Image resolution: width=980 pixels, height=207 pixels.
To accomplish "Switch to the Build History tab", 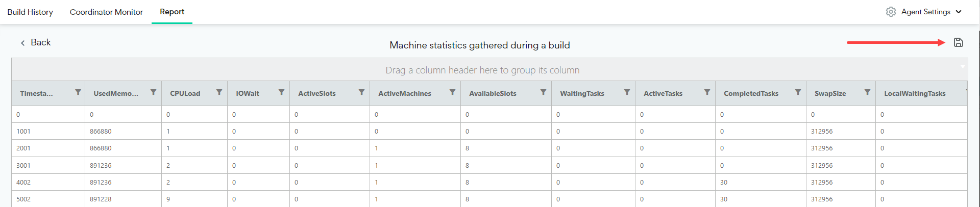I will pos(30,12).
